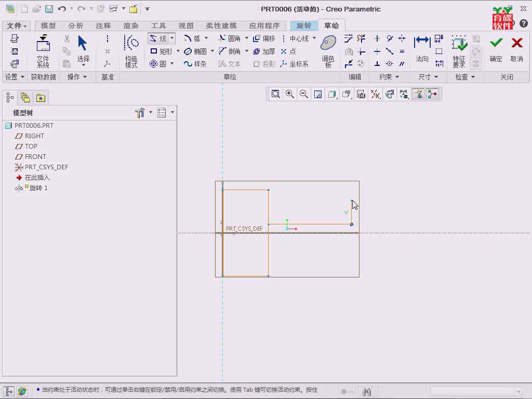Toggle the highlighted eye display icon in graphics toolbar
The image size is (532, 399).
[418, 94]
